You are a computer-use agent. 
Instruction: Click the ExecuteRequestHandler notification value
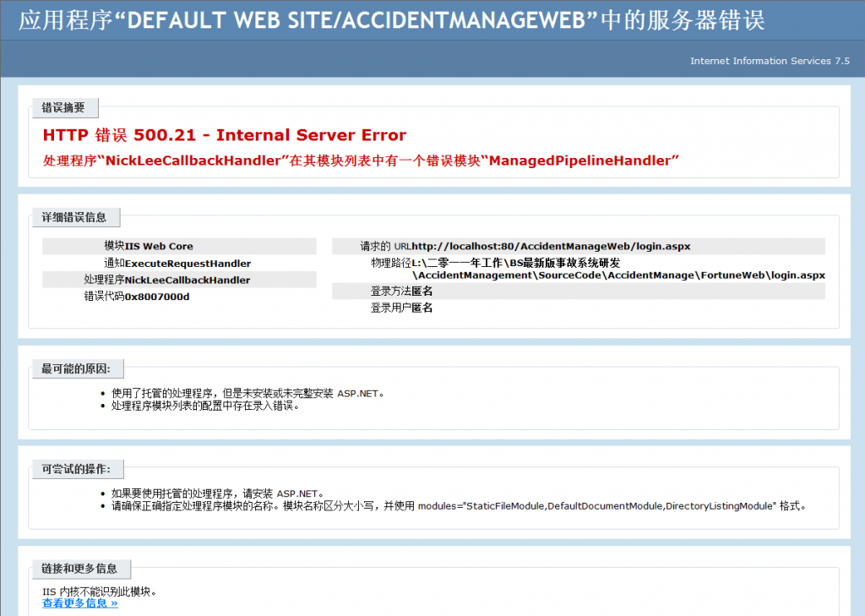click(x=188, y=264)
